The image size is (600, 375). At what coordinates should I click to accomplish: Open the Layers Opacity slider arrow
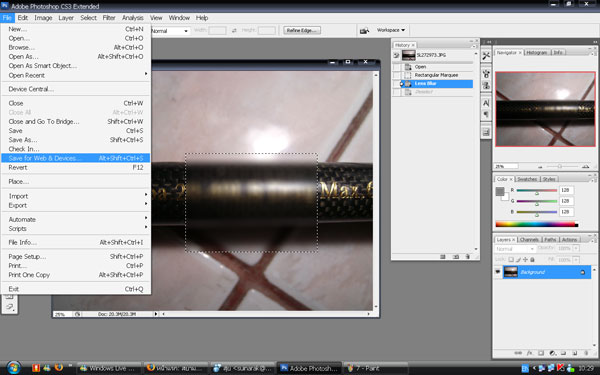coord(576,248)
